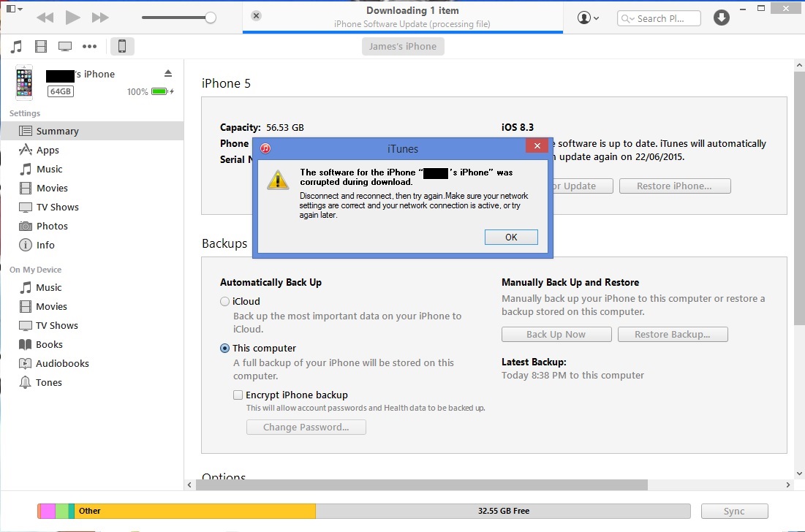Click the Sync button
The height and width of the screenshot is (532, 805).
734,511
